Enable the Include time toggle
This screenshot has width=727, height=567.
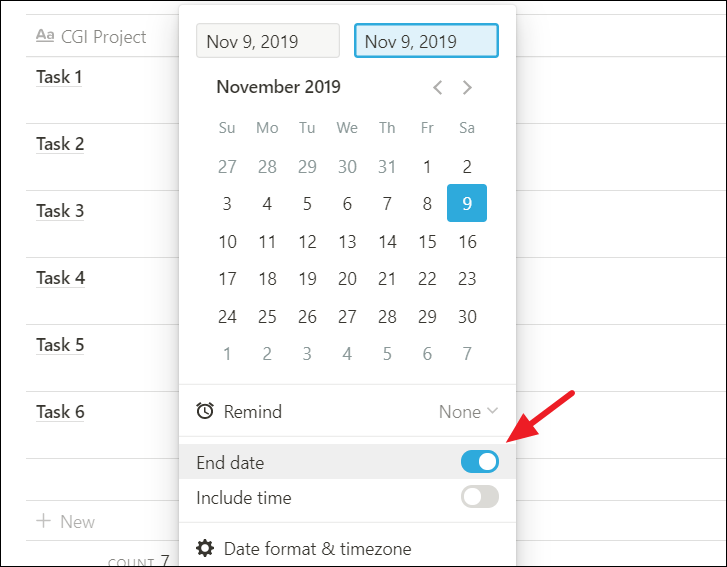pos(480,497)
